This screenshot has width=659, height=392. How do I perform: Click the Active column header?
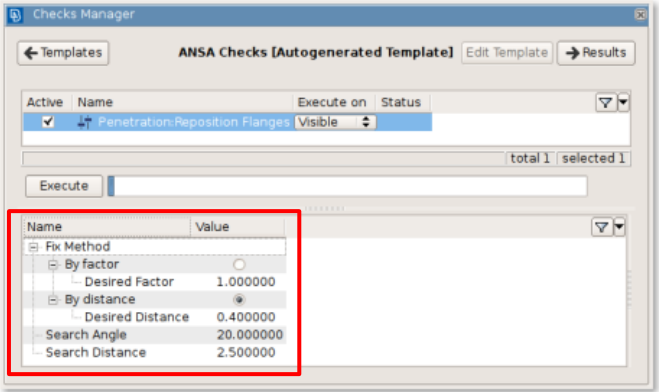pyautogui.click(x=45, y=103)
